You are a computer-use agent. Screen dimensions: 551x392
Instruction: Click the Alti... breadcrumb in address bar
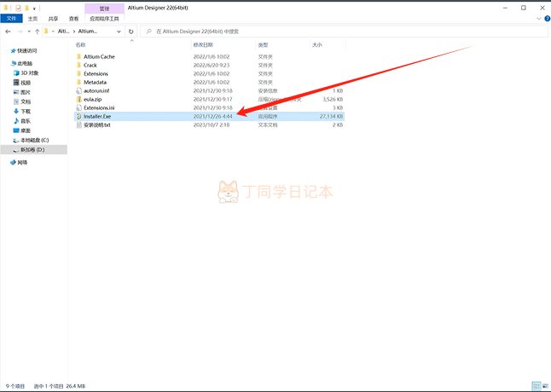[64, 32]
